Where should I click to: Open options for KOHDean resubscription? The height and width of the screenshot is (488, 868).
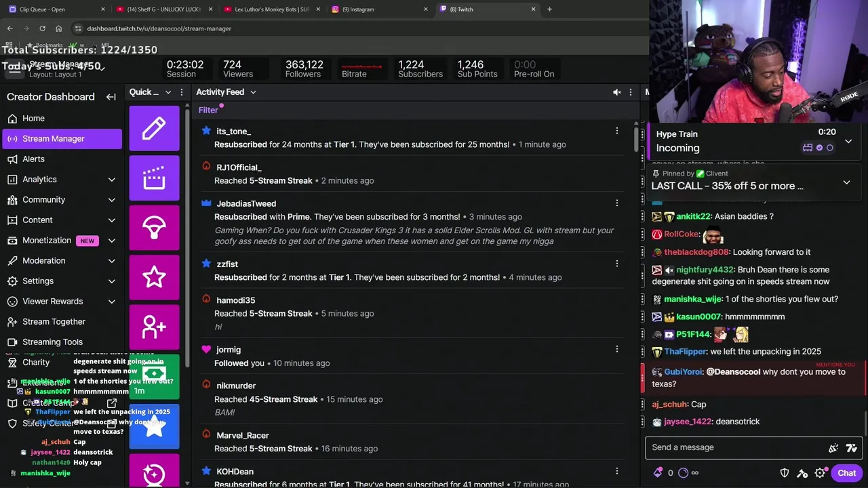pyautogui.click(x=616, y=470)
